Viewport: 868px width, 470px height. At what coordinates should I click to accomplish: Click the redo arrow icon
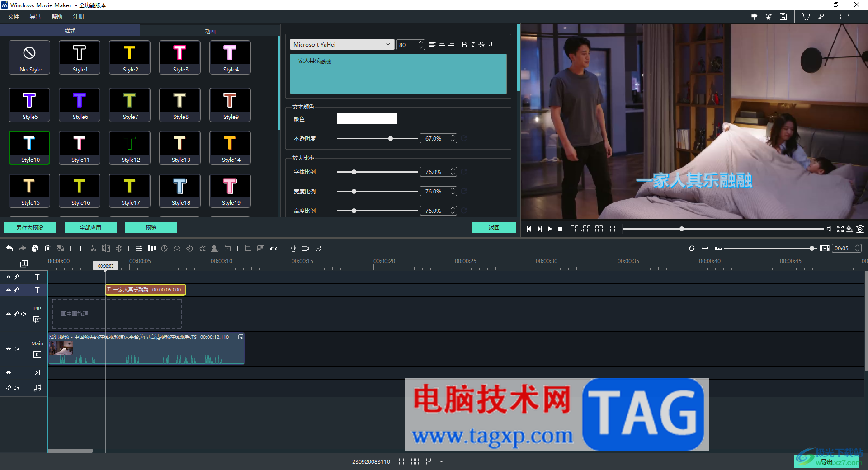coord(22,248)
